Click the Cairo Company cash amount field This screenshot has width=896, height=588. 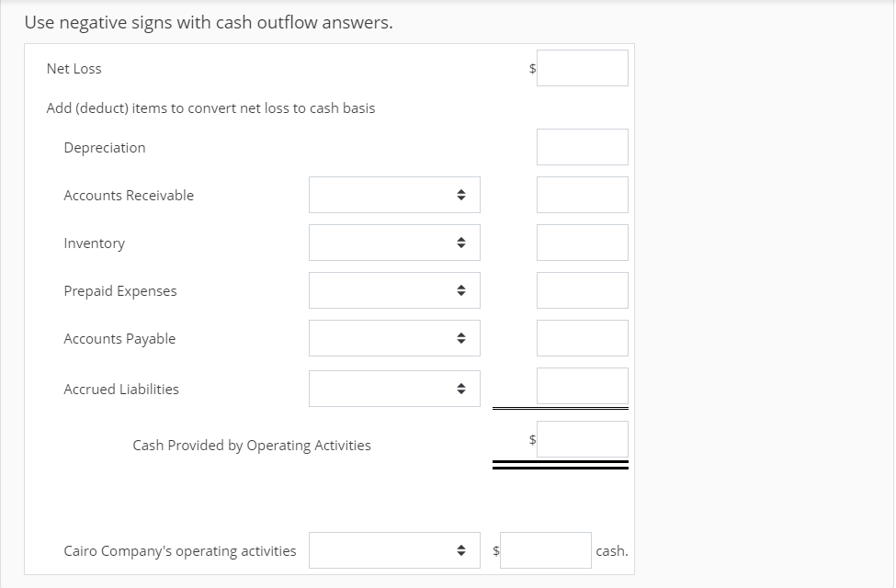click(x=546, y=550)
